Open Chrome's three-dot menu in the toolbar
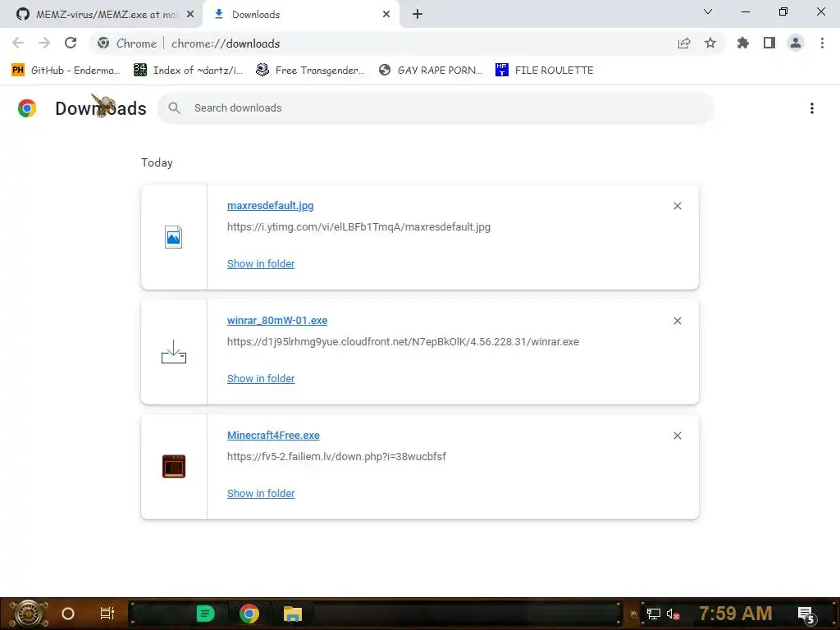840x630 pixels. (x=822, y=43)
